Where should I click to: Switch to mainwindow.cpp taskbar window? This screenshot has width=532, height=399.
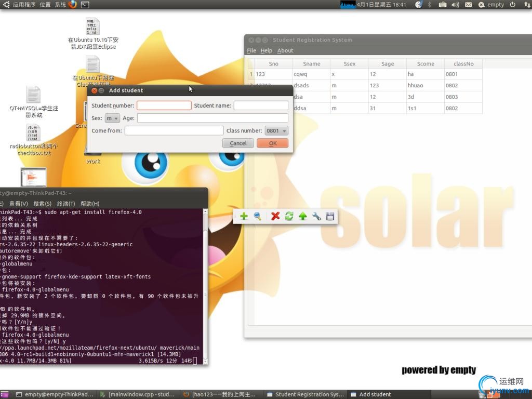tap(137, 394)
